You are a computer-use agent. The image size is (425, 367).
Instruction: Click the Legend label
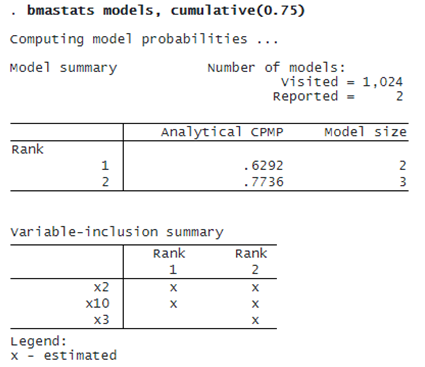39,342
